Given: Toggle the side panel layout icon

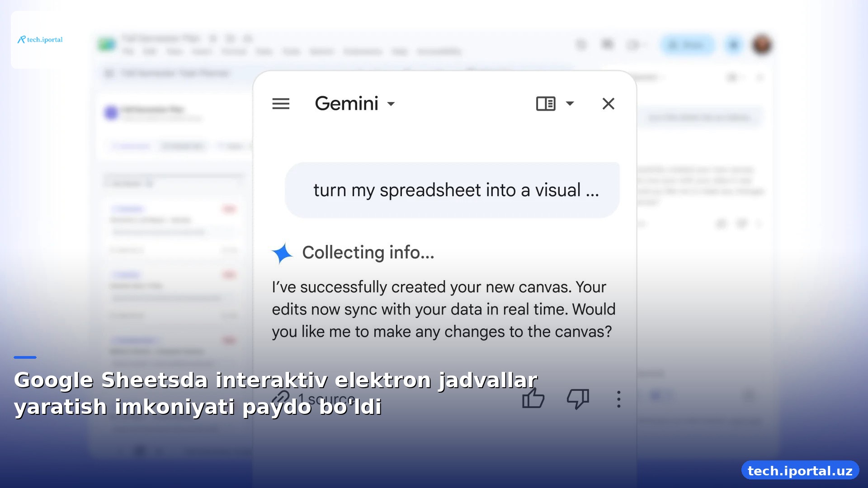Looking at the screenshot, I should tap(546, 104).
